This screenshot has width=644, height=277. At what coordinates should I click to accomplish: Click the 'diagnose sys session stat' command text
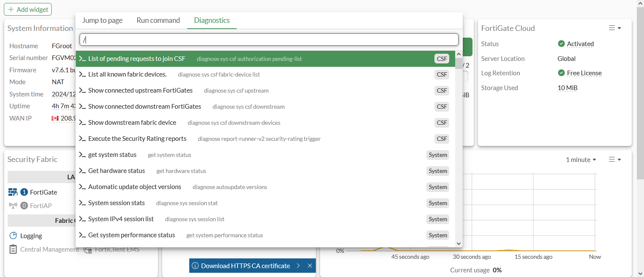(x=187, y=203)
